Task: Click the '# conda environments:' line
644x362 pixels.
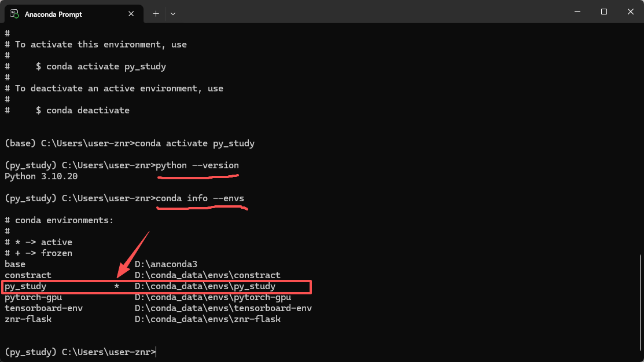Action: point(59,220)
